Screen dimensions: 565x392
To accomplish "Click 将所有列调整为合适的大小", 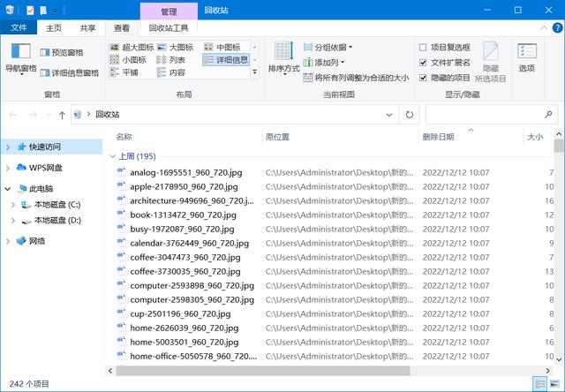I will [356, 78].
